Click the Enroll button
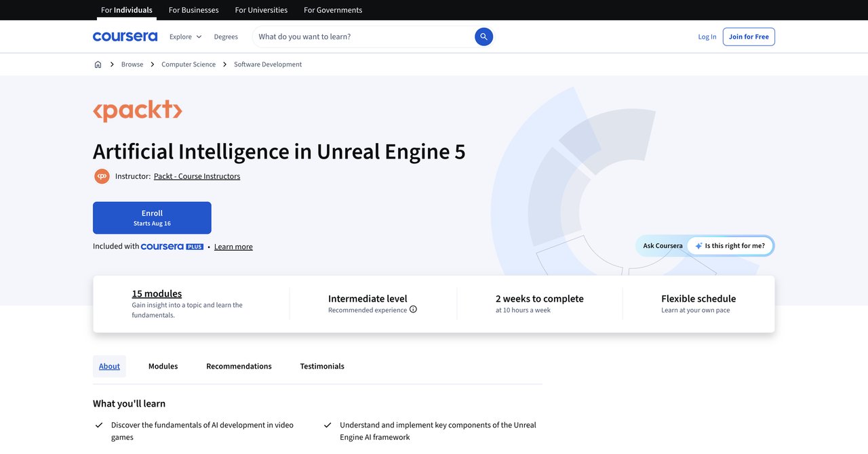This screenshot has width=868, height=454. (x=152, y=218)
